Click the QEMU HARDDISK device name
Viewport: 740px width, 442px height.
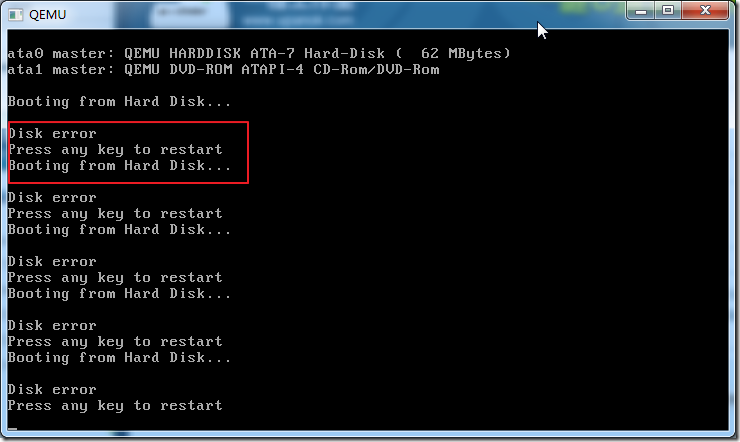(182, 53)
